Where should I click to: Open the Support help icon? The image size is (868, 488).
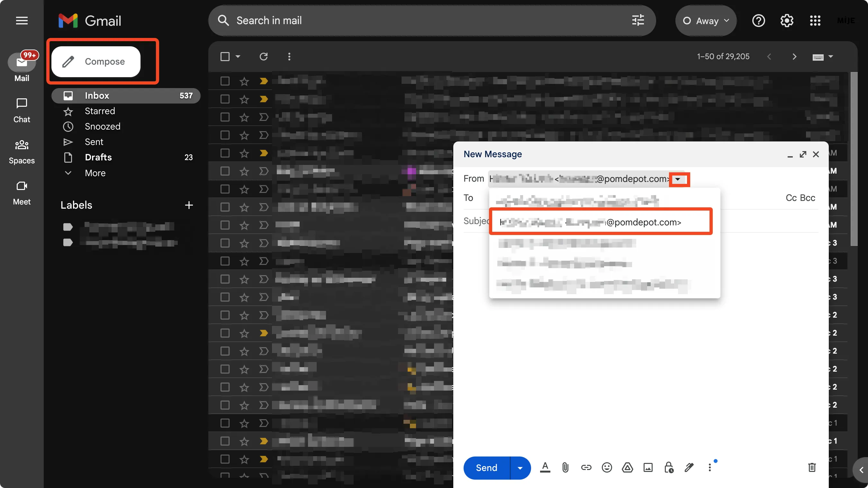click(x=758, y=21)
